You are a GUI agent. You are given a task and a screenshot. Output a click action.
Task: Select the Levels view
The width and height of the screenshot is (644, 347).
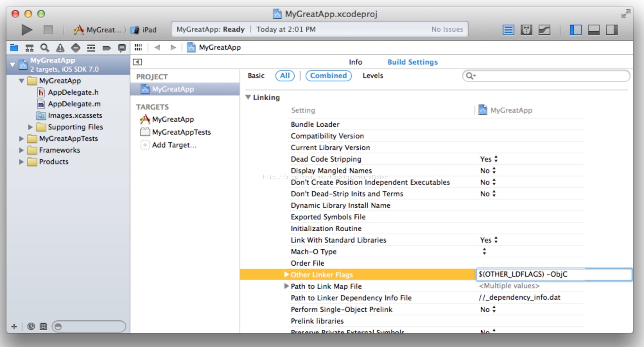point(373,76)
